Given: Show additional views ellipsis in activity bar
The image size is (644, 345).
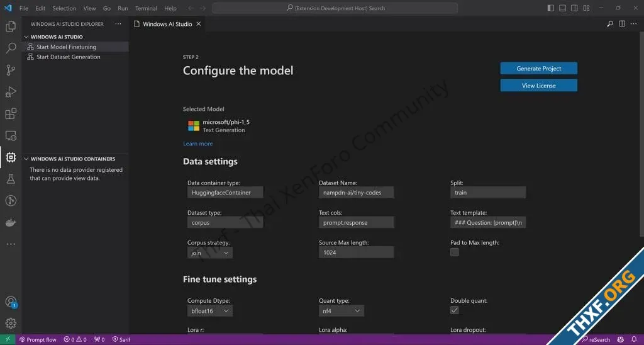Looking at the screenshot, I should pyautogui.click(x=11, y=244).
